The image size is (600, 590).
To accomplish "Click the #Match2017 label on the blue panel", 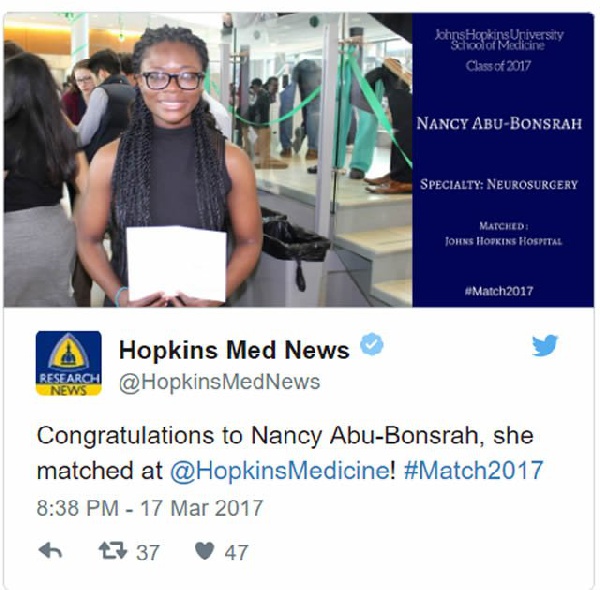I will pyautogui.click(x=499, y=291).
